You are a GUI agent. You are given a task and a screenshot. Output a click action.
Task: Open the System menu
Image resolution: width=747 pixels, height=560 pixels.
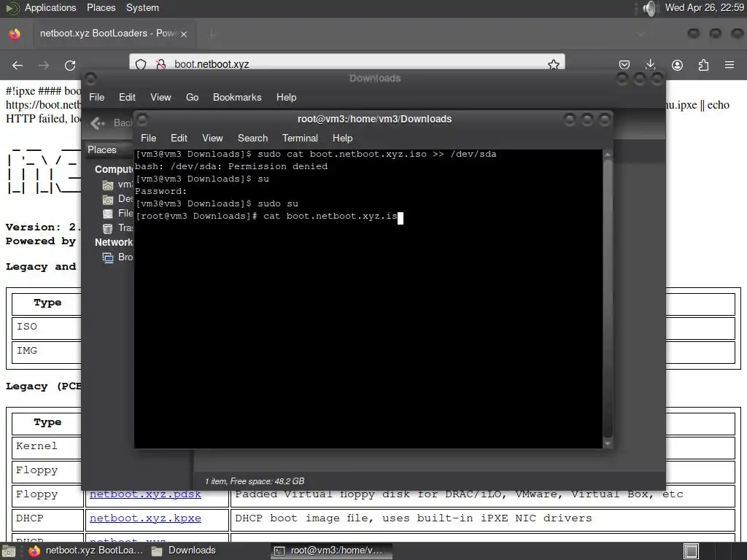(x=142, y=7)
